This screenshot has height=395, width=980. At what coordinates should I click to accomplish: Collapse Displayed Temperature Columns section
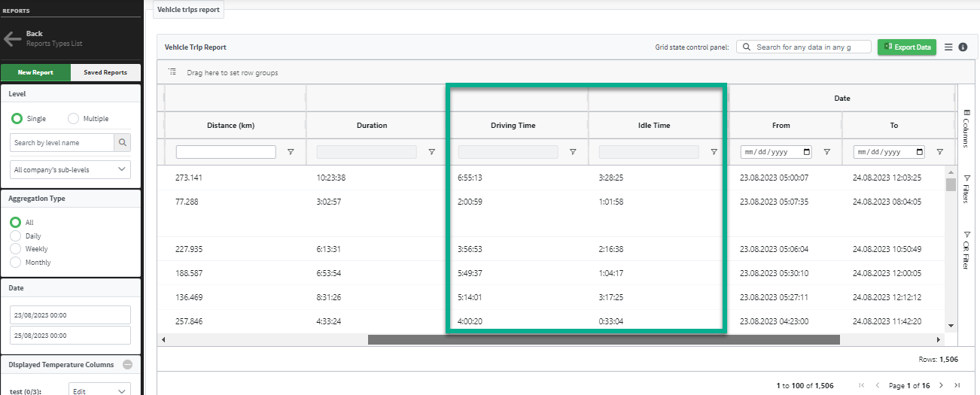click(127, 364)
